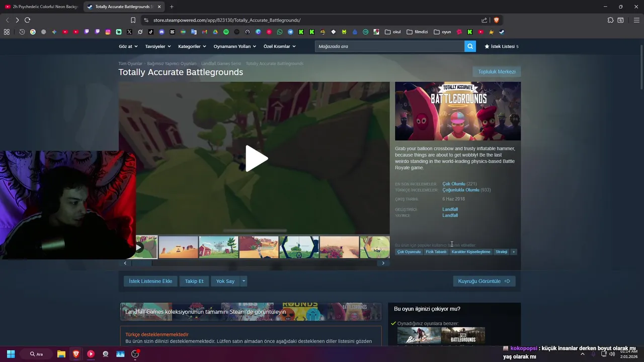
Task: Expand Özel Kısımlar dropdown
Action: pyautogui.click(x=280, y=46)
